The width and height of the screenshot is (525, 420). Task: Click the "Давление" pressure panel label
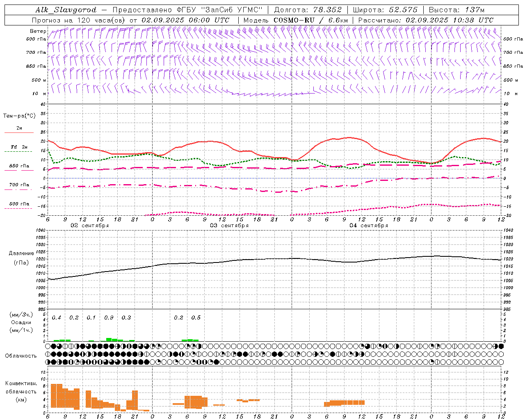(21, 253)
